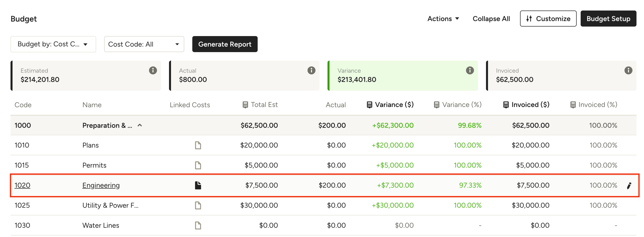Open linked costs document for Engineering
The height and width of the screenshot is (237, 644).
198,185
